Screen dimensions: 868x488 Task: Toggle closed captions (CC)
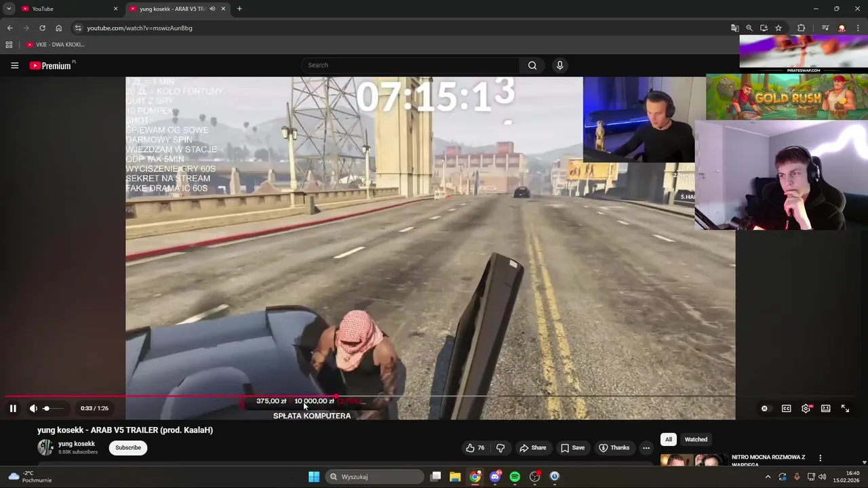786,408
